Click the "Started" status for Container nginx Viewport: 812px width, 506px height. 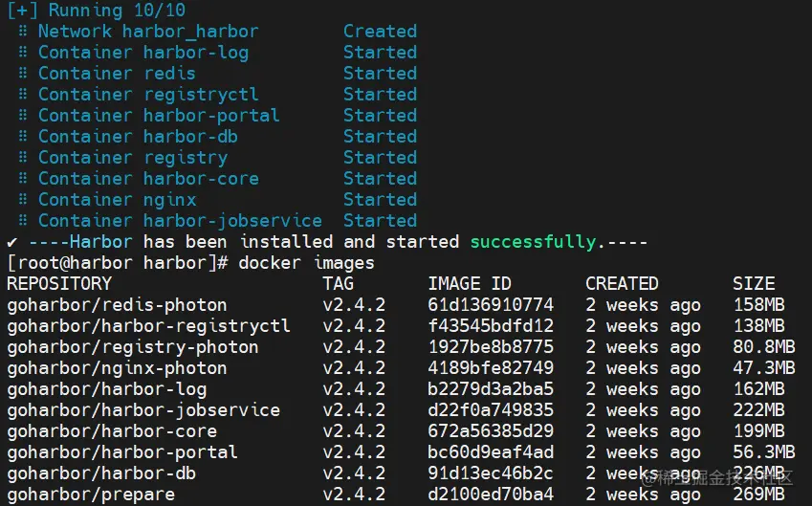[380, 200]
